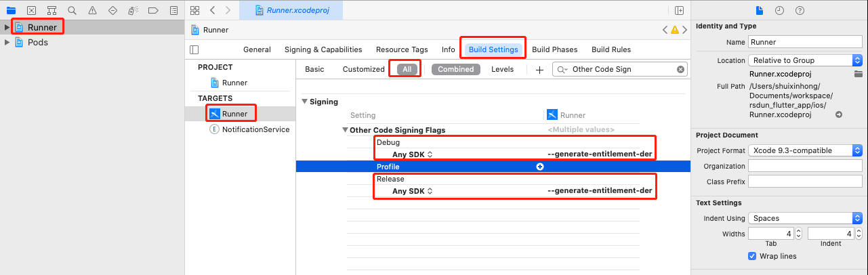Open the issue navigator warning icon
Screen dimensions: 868x275
pyautogui.click(x=92, y=10)
